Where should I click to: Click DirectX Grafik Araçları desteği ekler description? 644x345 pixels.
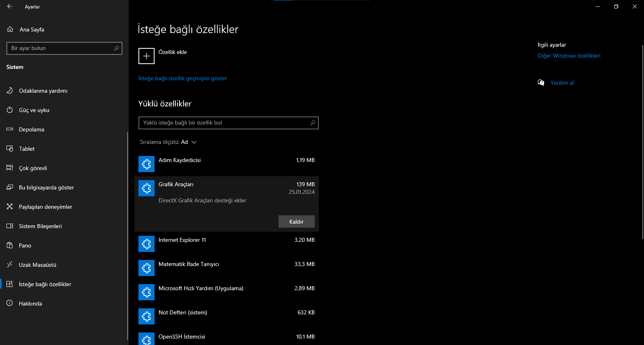click(202, 200)
